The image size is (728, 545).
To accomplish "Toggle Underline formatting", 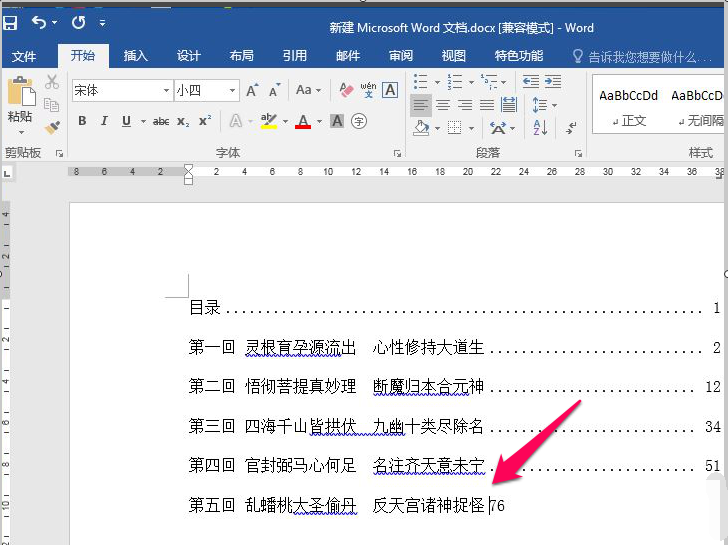I will point(126,121).
